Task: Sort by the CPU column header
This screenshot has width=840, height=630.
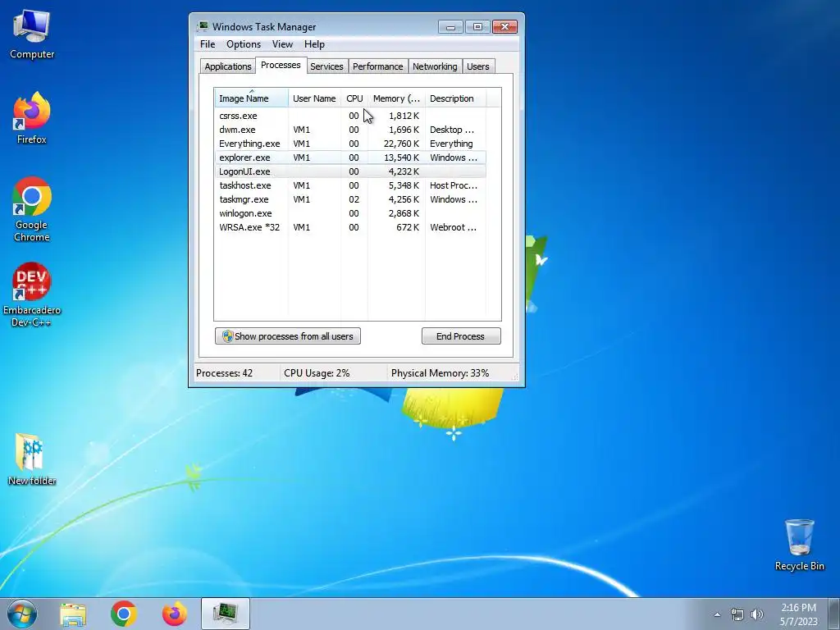Action: [x=354, y=98]
